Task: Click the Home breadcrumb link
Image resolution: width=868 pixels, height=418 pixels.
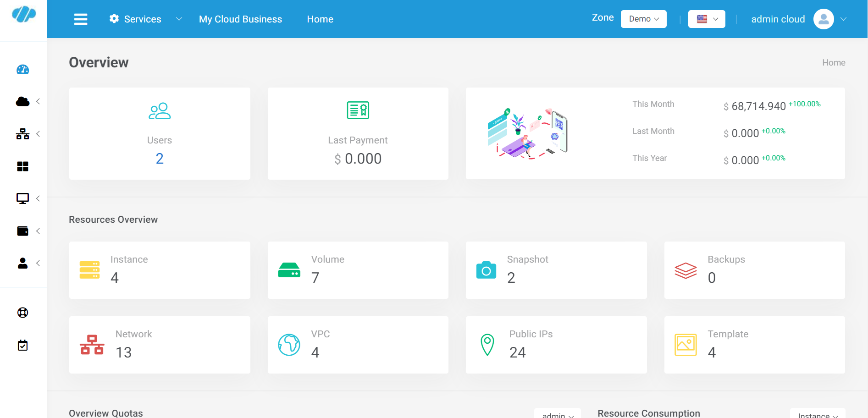Action: point(834,62)
